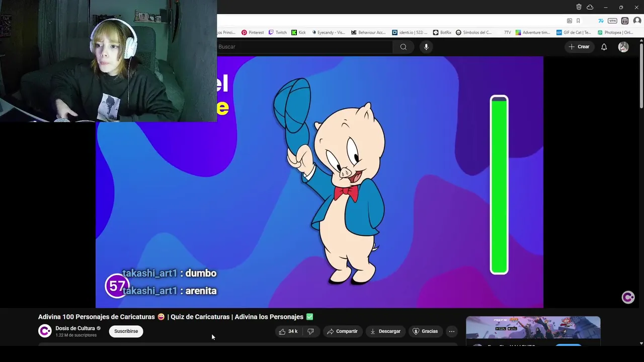Click the Gracias button
The width and height of the screenshot is (644, 362).
(425, 331)
